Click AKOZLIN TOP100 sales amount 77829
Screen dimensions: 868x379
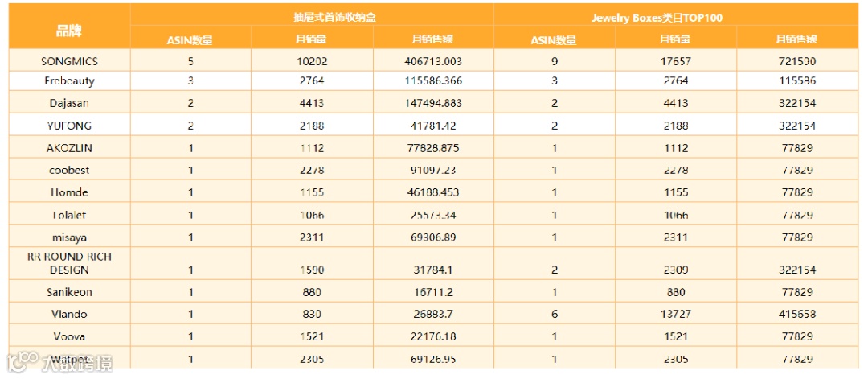pos(796,148)
